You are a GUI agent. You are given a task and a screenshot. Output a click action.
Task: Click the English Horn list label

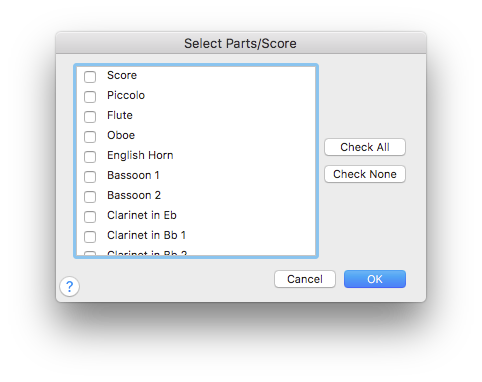(x=140, y=155)
